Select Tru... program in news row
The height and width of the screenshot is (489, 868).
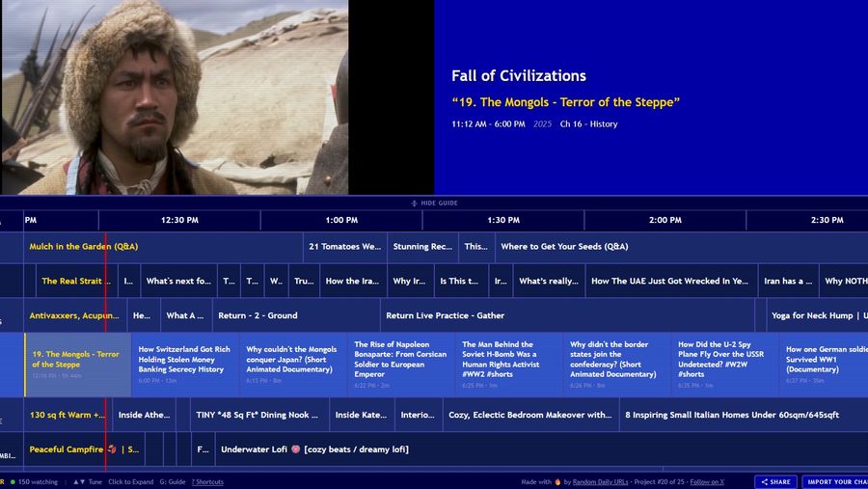(304, 281)
